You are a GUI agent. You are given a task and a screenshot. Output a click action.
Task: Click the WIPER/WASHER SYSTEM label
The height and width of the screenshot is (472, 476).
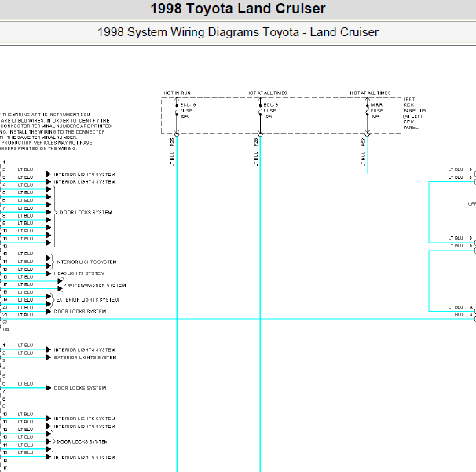[97, 285]
